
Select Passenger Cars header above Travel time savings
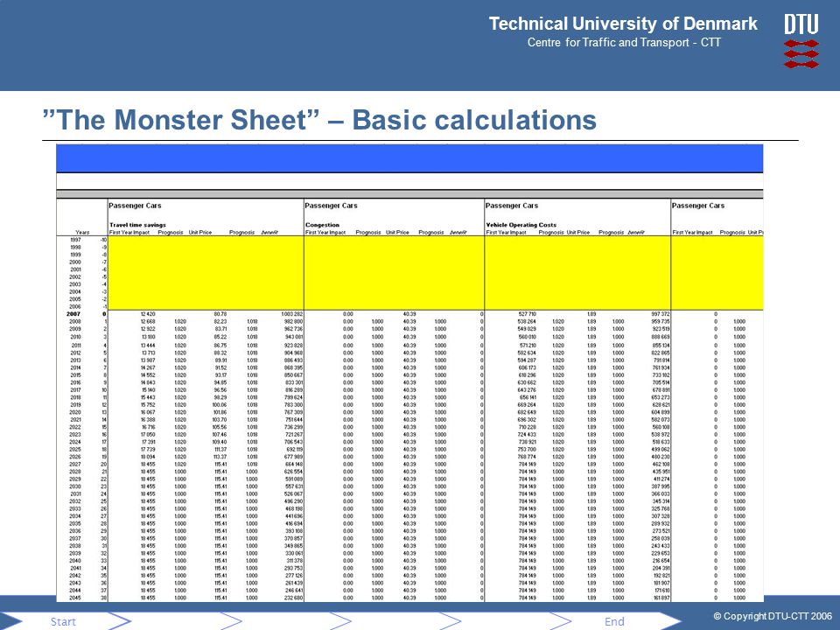coord(135,206)
